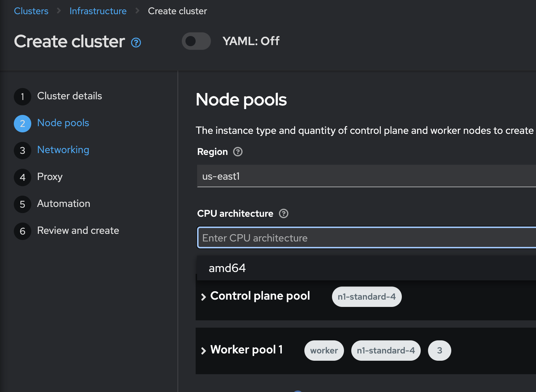This screenshot has width=536, height=392.
Task: Click the help icon beside Create cluster title
Action: 136,43
